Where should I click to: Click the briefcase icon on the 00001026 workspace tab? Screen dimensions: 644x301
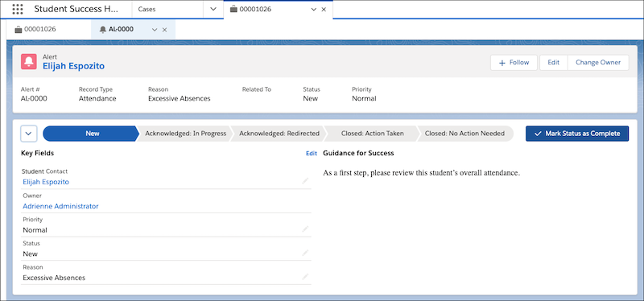click(x=233, y=9)
